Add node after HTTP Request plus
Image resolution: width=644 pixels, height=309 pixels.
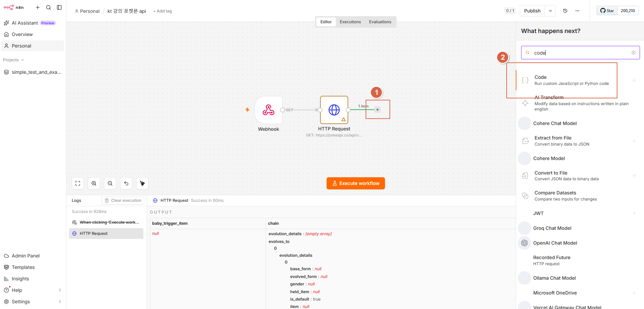(377, 110)
